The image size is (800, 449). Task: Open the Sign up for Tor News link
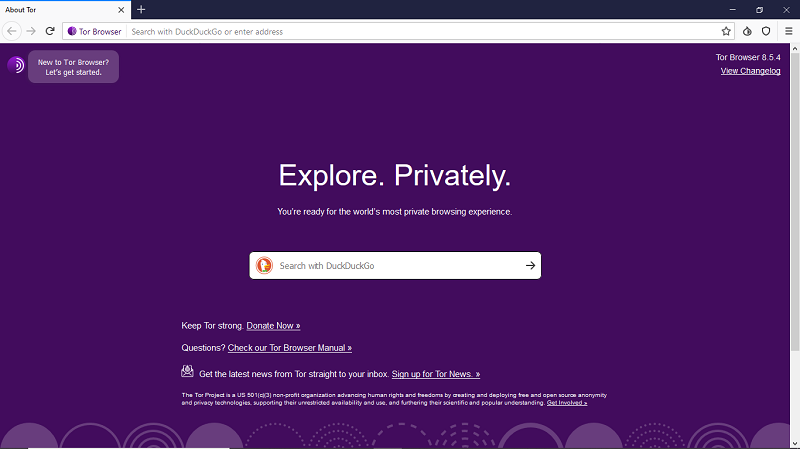tap(435, 374)
